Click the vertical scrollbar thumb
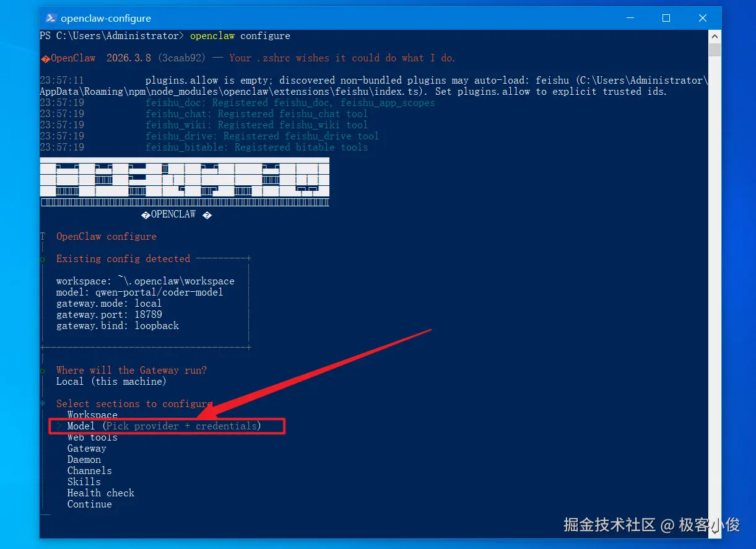This screenshot has height=549, width=756. 715,50
